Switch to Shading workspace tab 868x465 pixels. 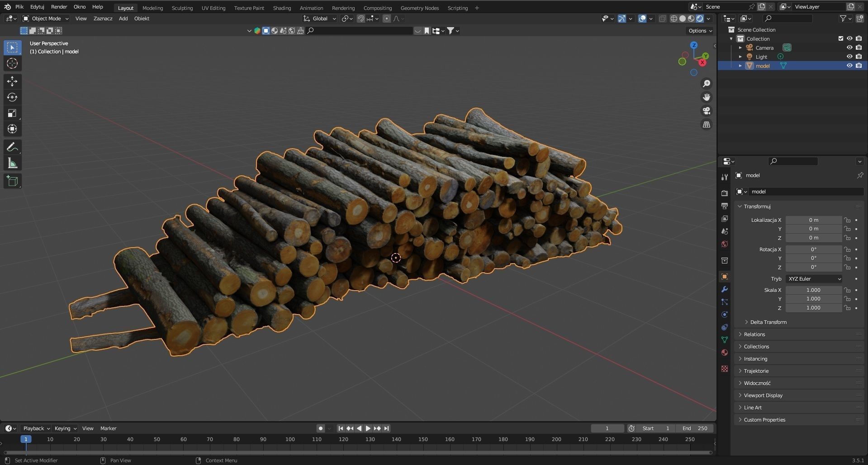pyautogui.click(x=282, y=8)
